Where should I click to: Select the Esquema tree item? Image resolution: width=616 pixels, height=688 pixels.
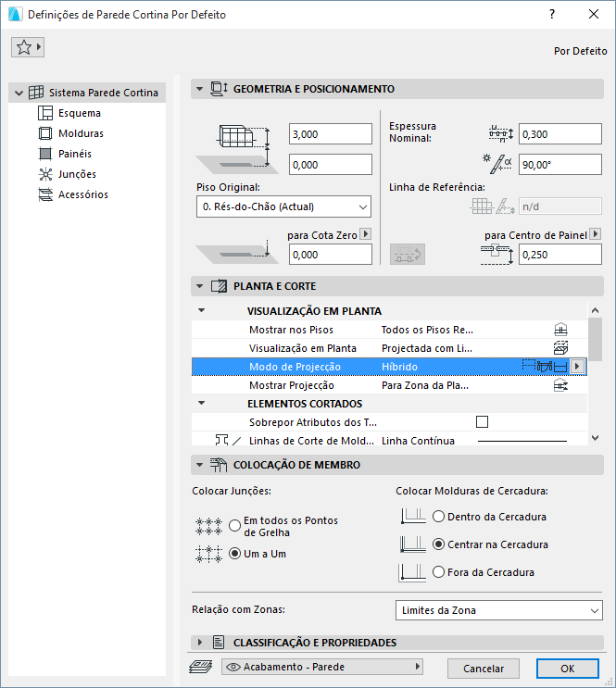pos(80,113)
